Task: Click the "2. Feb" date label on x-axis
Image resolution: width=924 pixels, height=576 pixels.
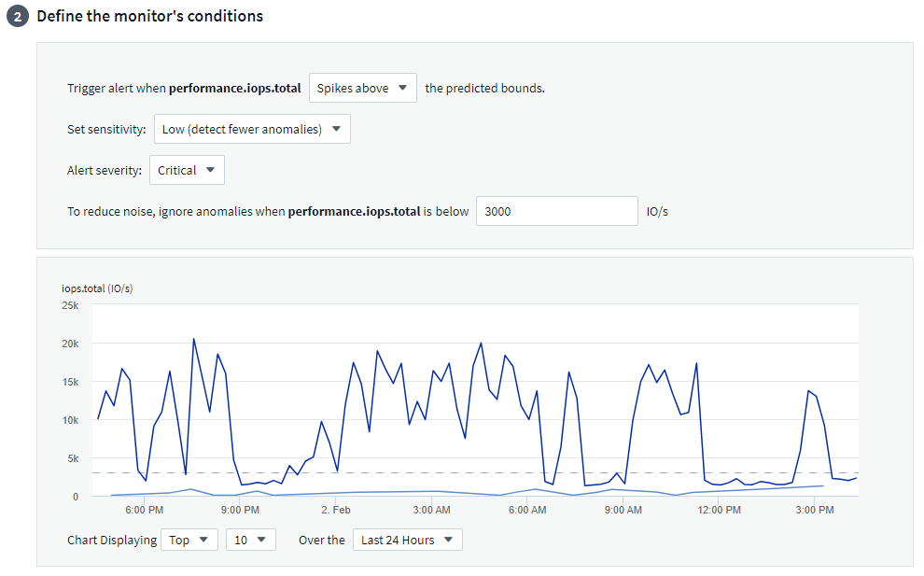Action: 335,510
